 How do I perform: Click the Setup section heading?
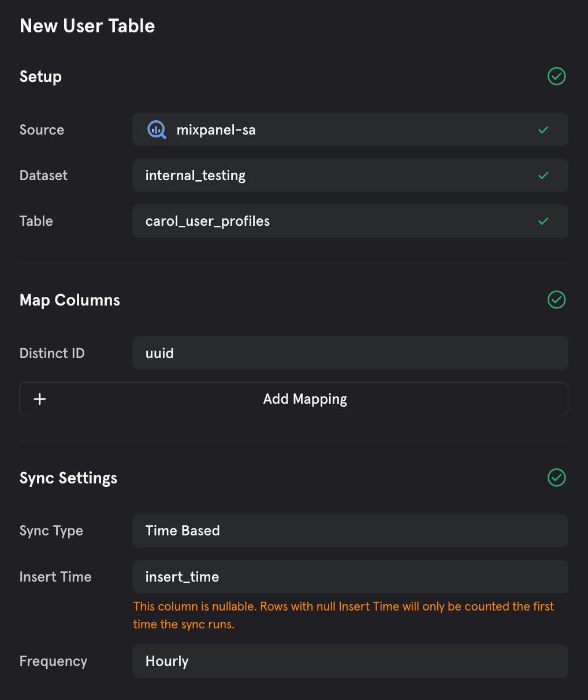[x=40, y=77]
